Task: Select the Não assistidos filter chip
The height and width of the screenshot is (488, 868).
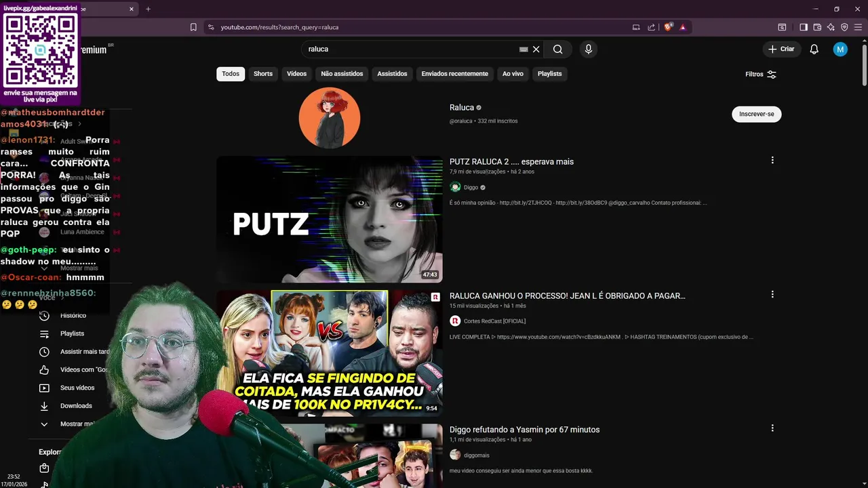Action: coord(342,74)
